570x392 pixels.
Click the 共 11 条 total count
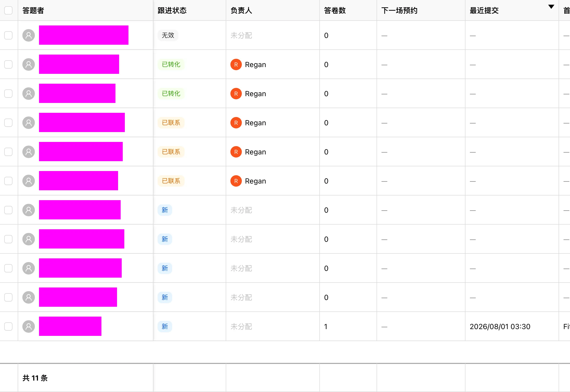35,378
